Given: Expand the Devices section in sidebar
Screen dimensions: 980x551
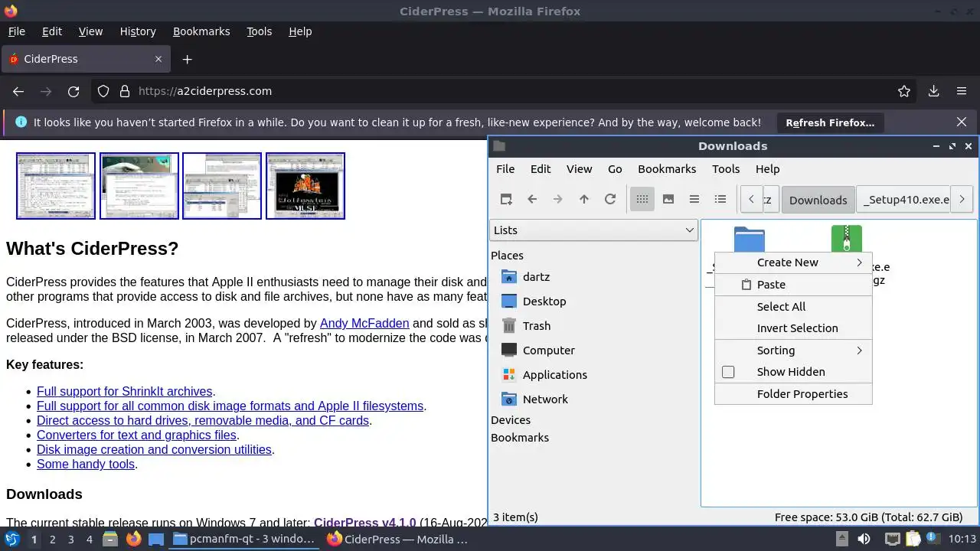Looking at the screenshot, I should [x=511, y=420].
